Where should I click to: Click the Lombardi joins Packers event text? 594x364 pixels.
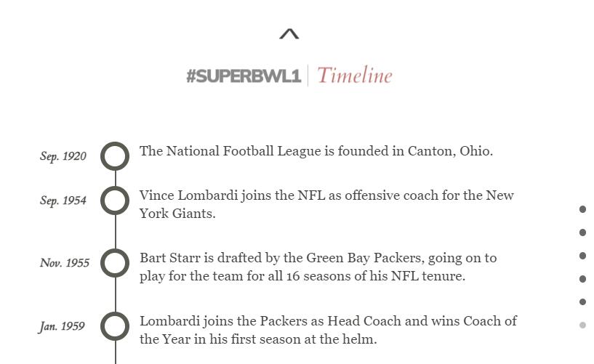328,330
